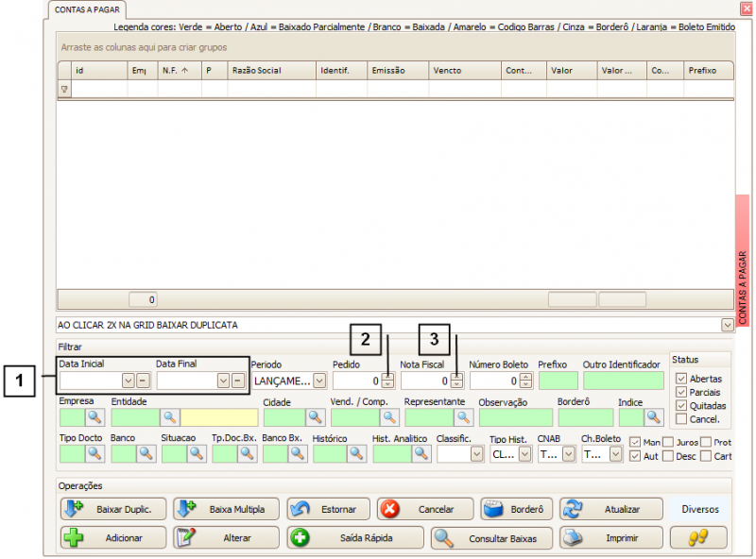
Task: Toggle the Juros checkbox
Action: [668, 441]
